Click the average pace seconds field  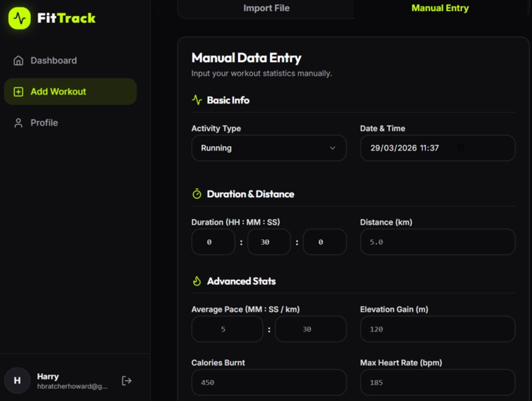click(x=310, y=329)
